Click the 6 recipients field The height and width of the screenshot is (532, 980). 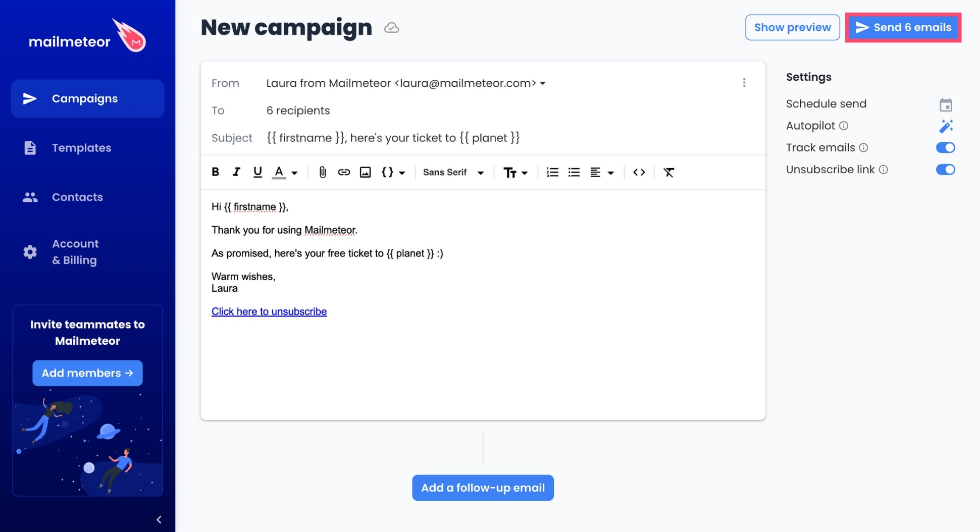tap(298, 111)
